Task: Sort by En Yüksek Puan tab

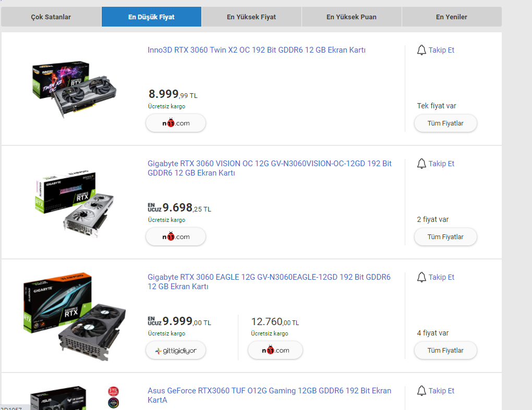Action: [x=352, y=17]
